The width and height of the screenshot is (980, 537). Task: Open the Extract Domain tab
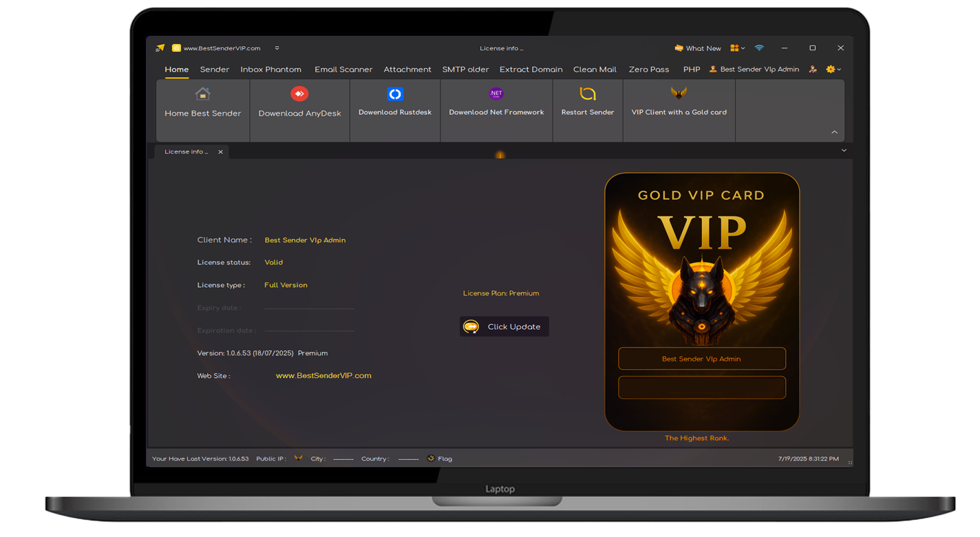point(531,70)
